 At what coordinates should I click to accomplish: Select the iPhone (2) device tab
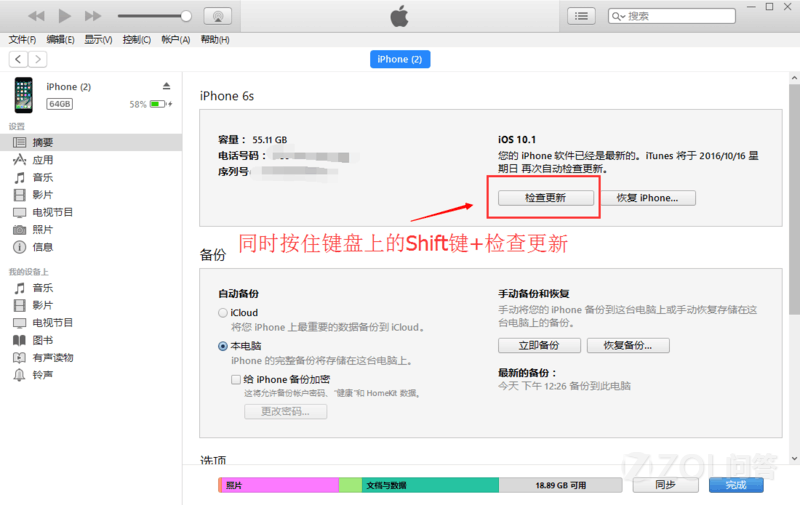click(400, 59)
